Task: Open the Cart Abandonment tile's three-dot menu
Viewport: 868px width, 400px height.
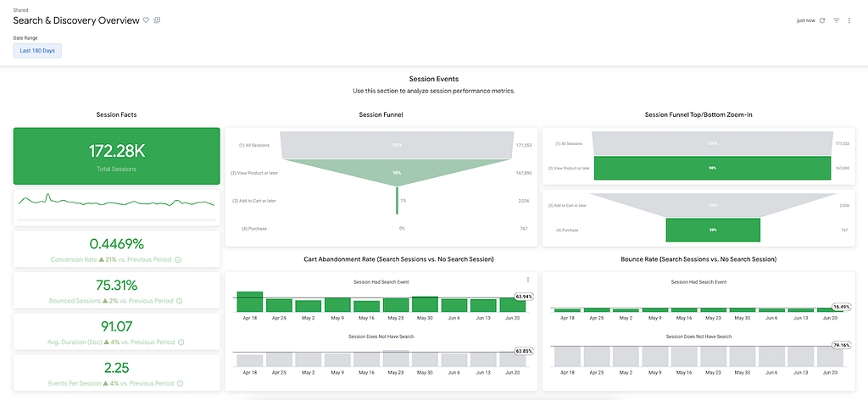Action: tap(527, 280)
